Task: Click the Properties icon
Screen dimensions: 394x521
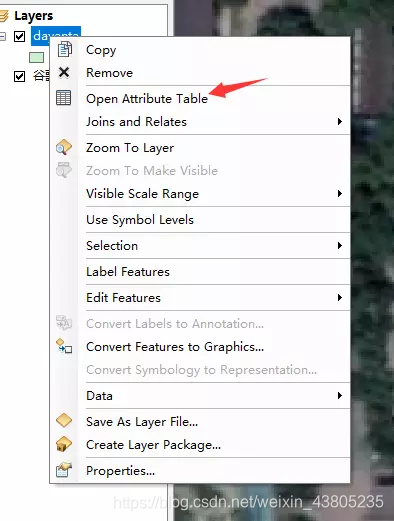Action: point(64,470)
